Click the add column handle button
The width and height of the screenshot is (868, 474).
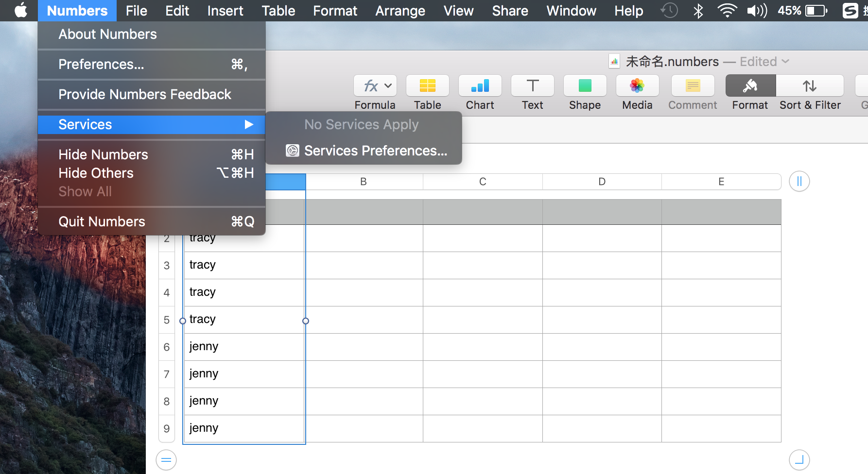[x=799, y=182]
